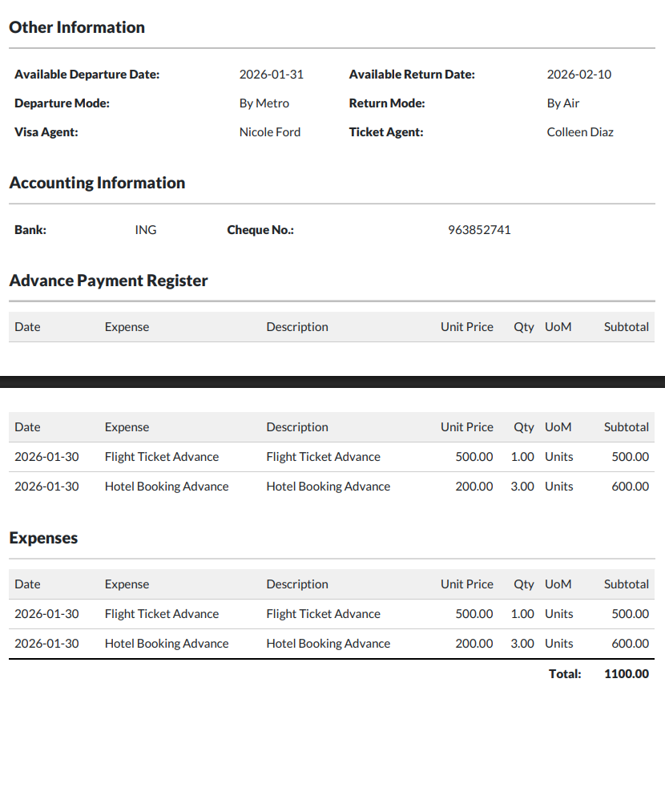Click the Unit Price header in Expenses table
The image size is (665, 812).
tap(467, 584)
